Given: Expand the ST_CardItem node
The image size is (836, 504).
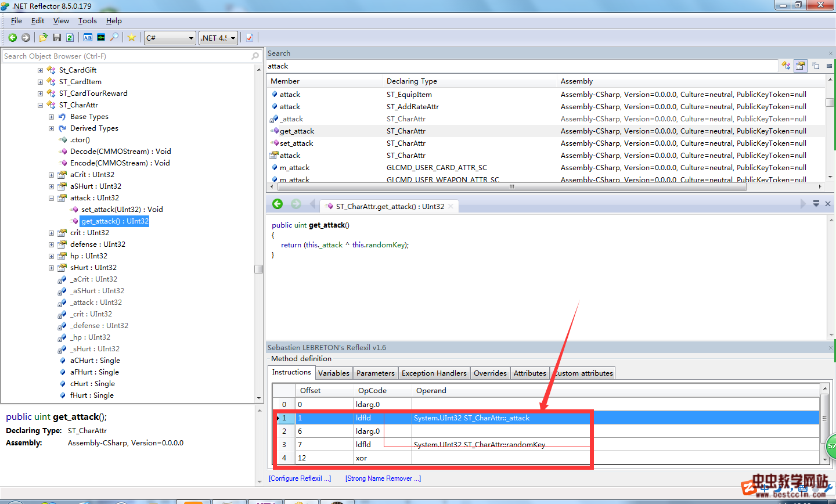Looking at the screenshot, I should coord(40,82).
